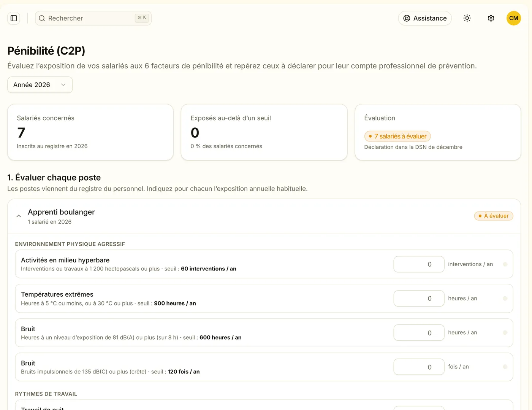Click 'RYTHMES DE TRAVAIL' section label
Image resolution: width=532 pixels, height=410 pixels.
46,394
